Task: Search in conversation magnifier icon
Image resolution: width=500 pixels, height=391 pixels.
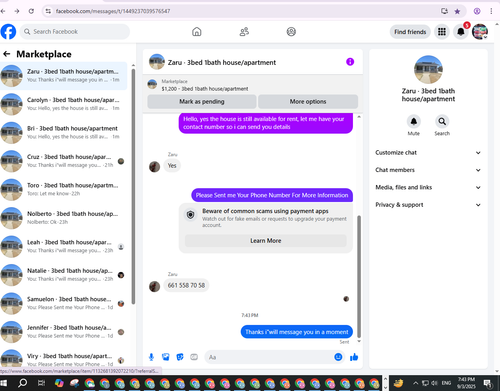Action: 442,121
